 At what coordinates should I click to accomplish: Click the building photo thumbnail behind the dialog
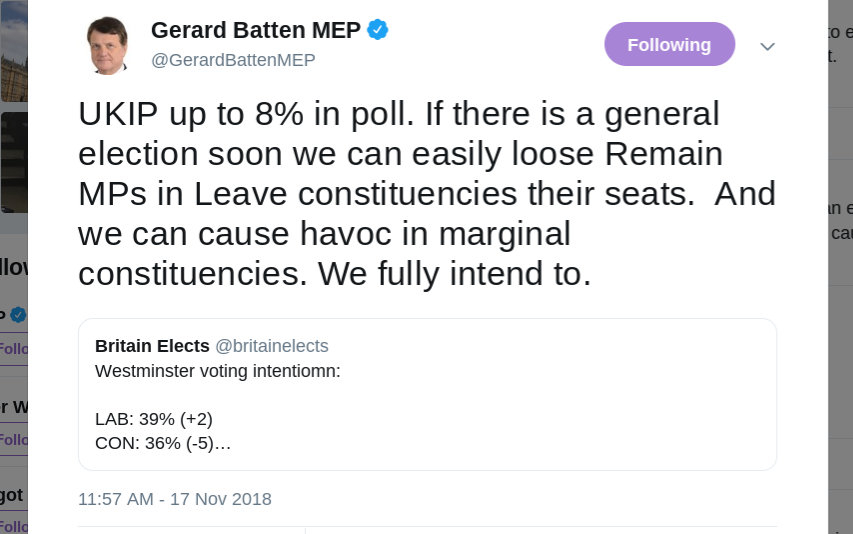[13, 48]
